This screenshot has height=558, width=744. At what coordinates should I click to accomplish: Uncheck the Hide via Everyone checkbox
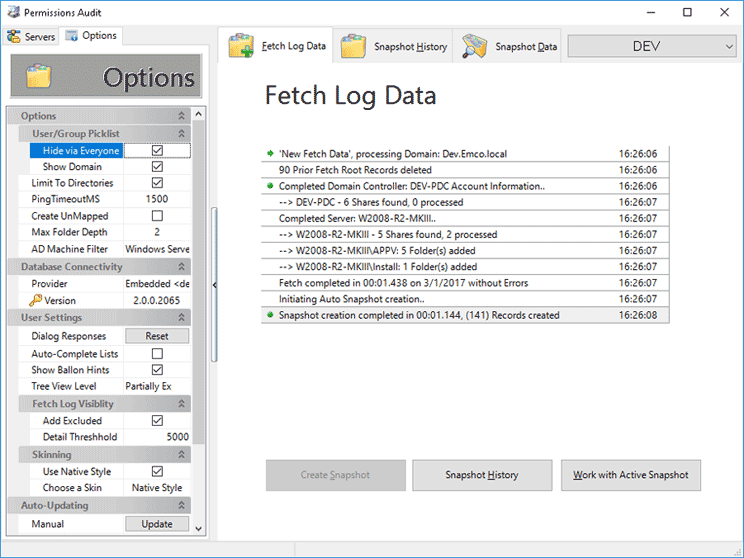pos(157,151)
